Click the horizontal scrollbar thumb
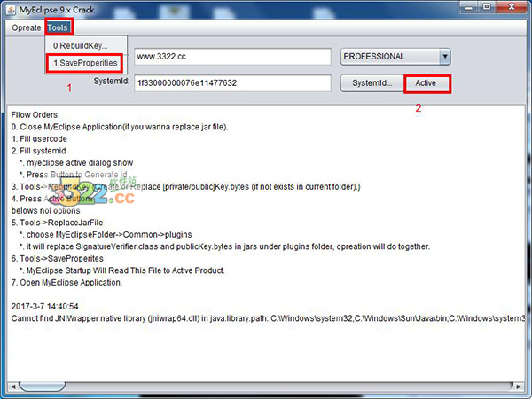Screen dimensions: 532x399 tap(42, 386)
